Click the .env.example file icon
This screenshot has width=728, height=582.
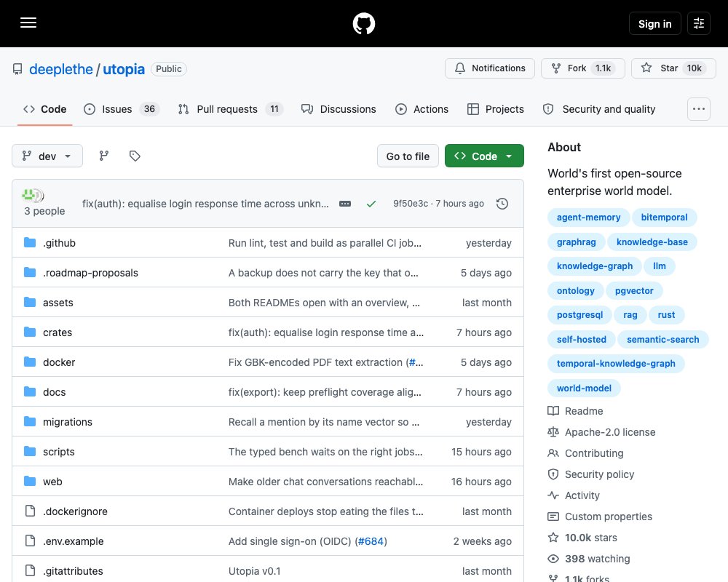click(30, 541)
